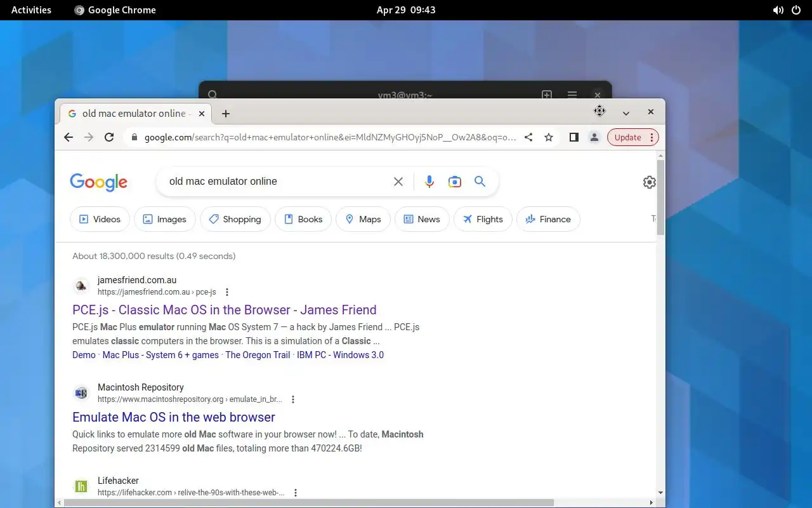This screenshot has height=508, width=812.
Task: Filter results by Videos
Action: coord(100,219)
